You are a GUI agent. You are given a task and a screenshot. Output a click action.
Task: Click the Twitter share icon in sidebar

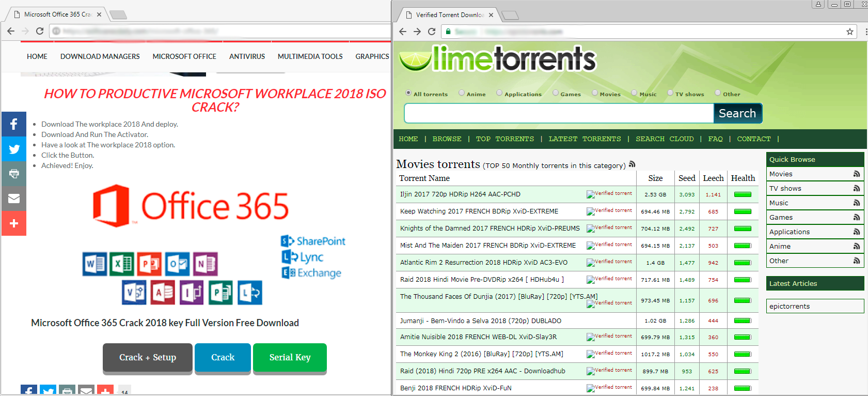[x=14, y=149]
